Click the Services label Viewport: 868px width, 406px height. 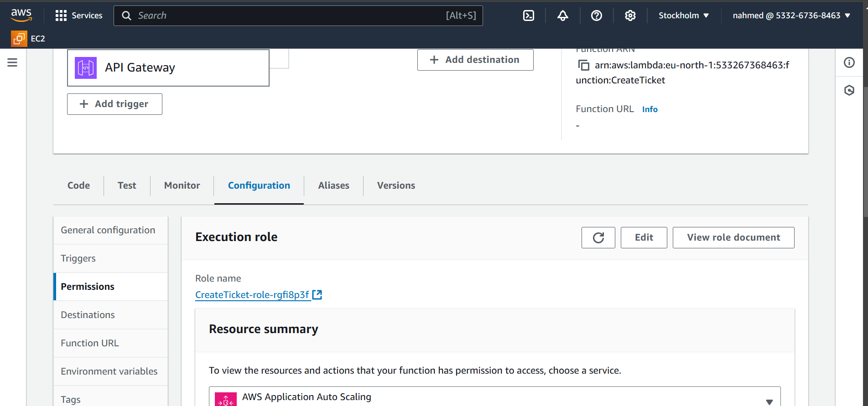(x=87, y=15)
